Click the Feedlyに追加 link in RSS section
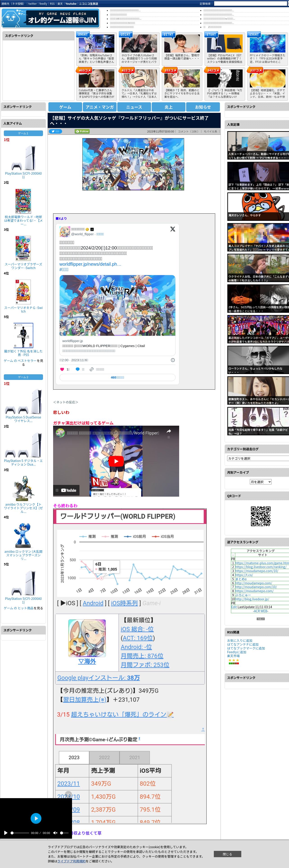The height and width of the screenshot is (868, 289). pyautogui.click(x=237, y=652)
